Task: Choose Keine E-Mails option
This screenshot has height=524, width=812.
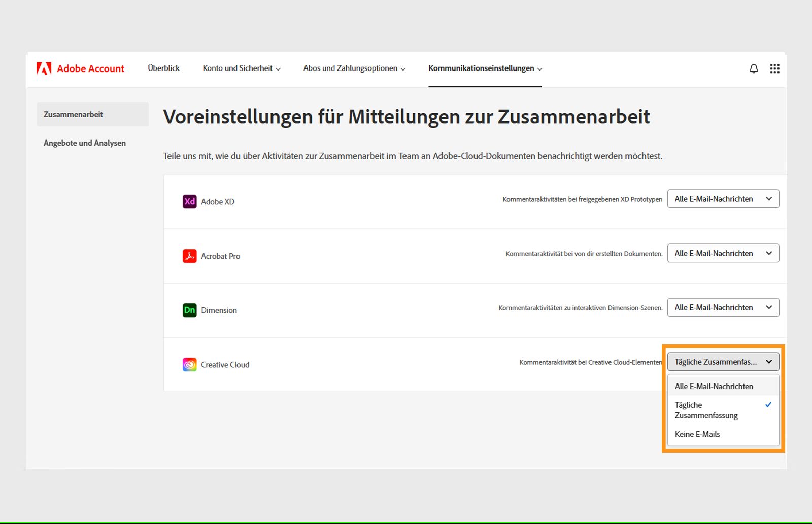Action: (723, 434)
